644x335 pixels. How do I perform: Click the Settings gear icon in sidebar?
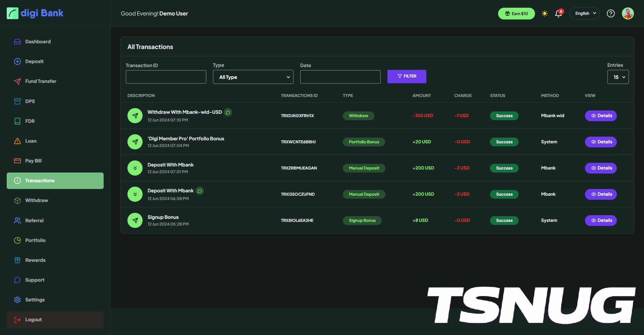pyautogui.click(x=17, y=300)
